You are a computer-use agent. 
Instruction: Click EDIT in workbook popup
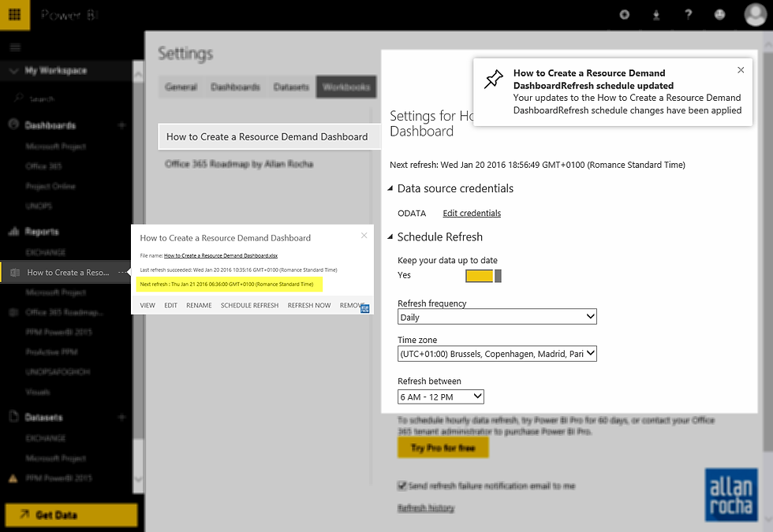[x=170, y=306]
